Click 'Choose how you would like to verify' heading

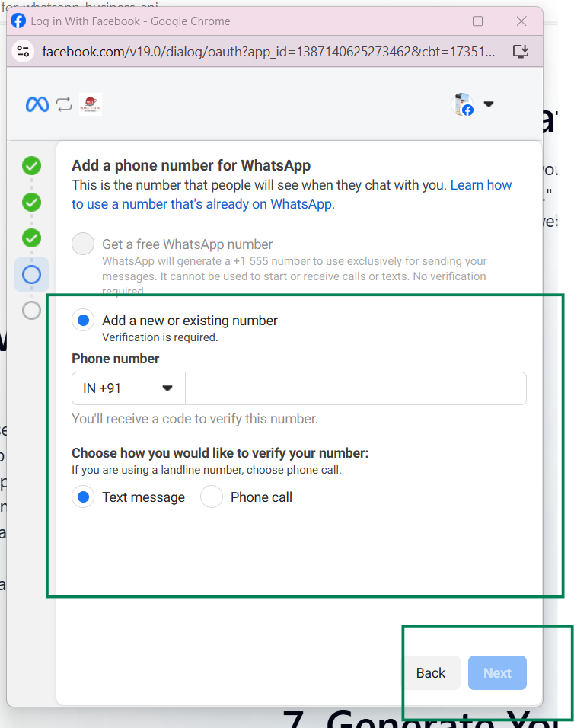pos(220,453)
